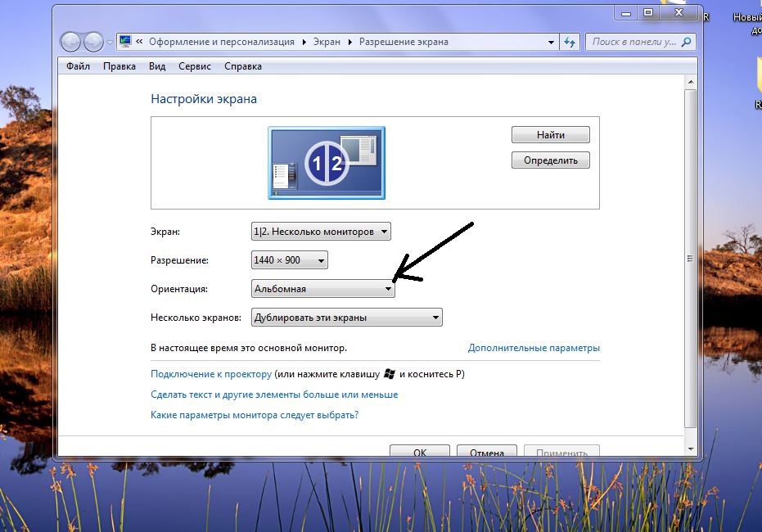Click the OK button
Viewport: 762px width, 532px height.
[x=420, y=451]
